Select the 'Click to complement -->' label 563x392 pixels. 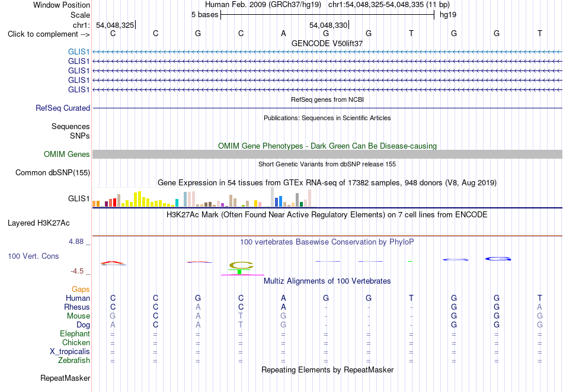[49, 34]
